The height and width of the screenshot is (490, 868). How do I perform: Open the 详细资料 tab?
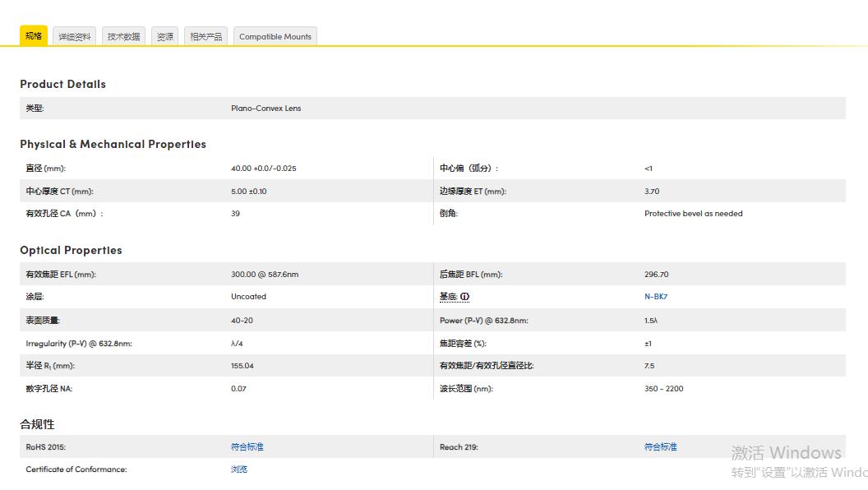(75, 37)
